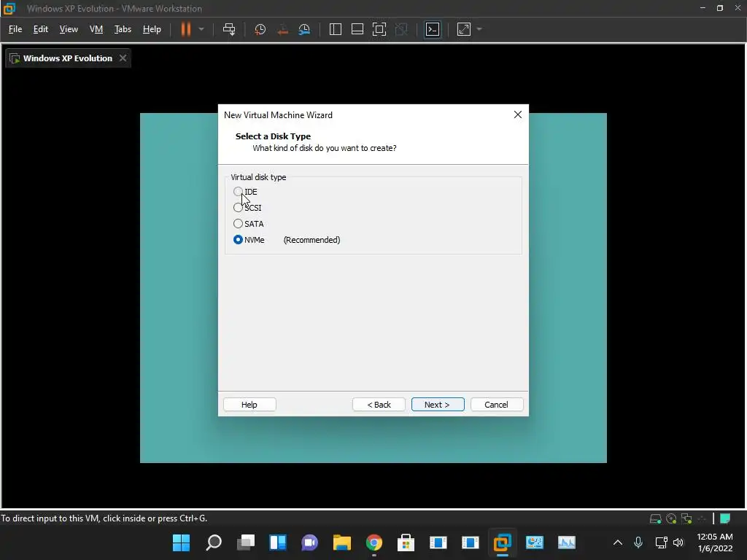Open the power options dropdown arrow beside pause
747x560 pixels.
point(201,29)
